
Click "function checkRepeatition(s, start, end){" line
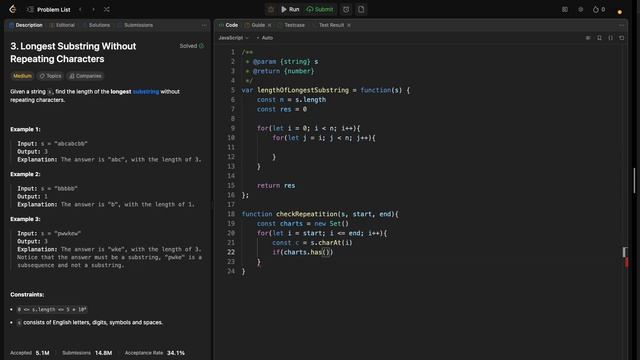(320, 214)
